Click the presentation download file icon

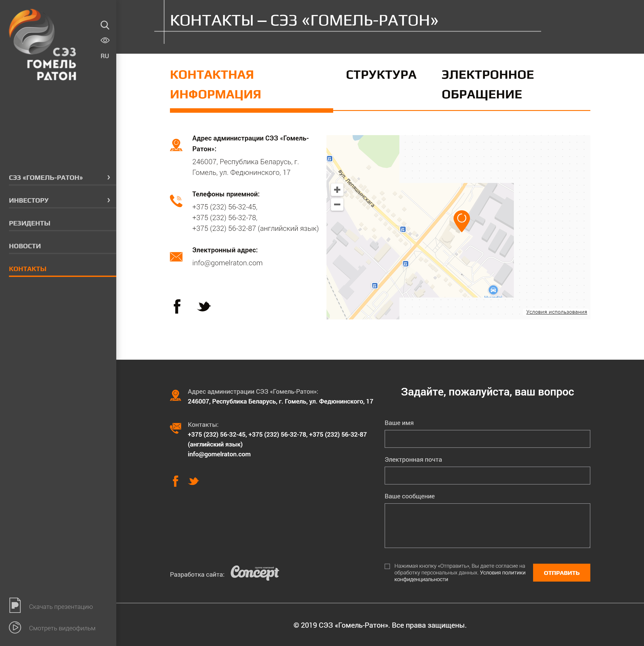pos(15,605)
